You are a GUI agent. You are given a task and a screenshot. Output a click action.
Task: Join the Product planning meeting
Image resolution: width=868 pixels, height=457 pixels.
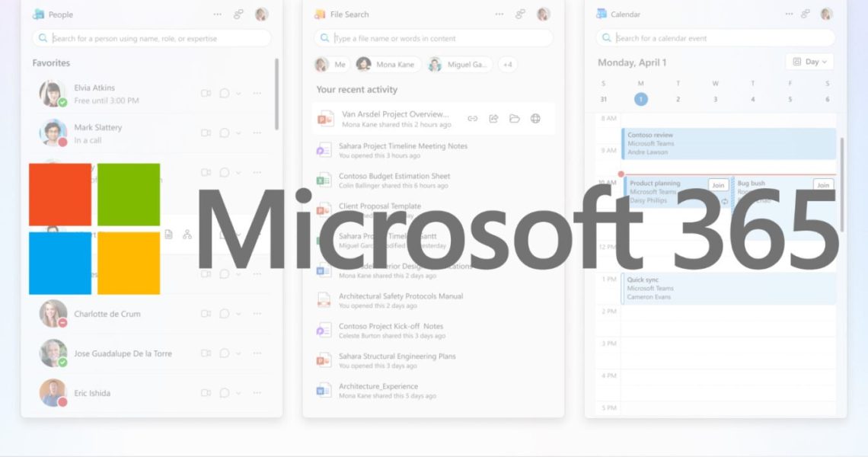click(717, 185)
